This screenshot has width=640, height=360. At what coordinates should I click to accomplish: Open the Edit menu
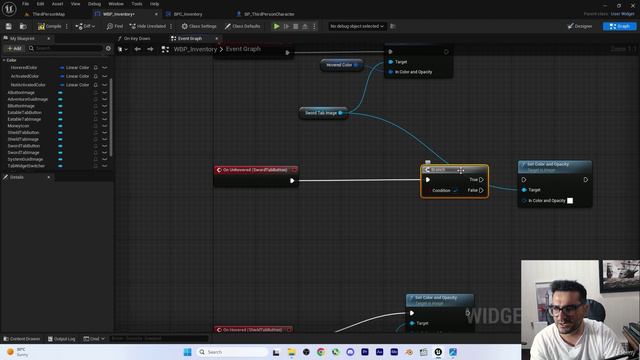click(40, 4)
